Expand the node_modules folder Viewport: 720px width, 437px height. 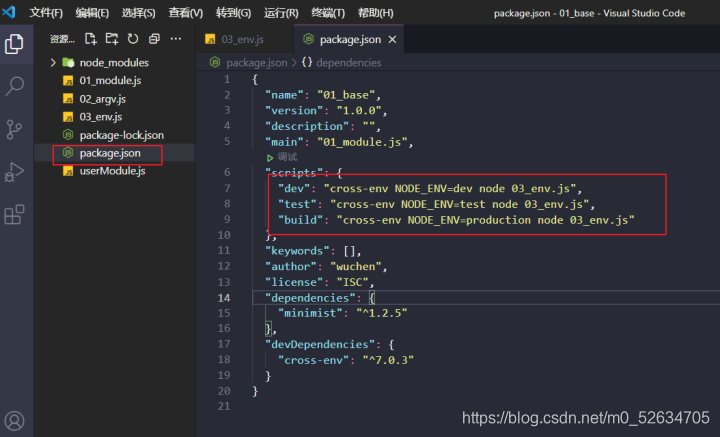pos(114,62)
